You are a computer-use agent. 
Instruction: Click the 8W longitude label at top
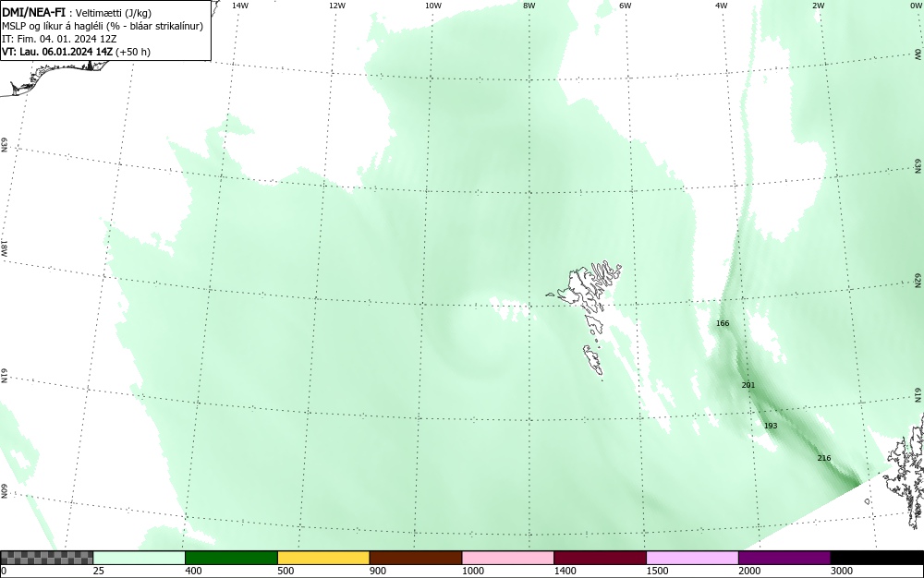529,6
